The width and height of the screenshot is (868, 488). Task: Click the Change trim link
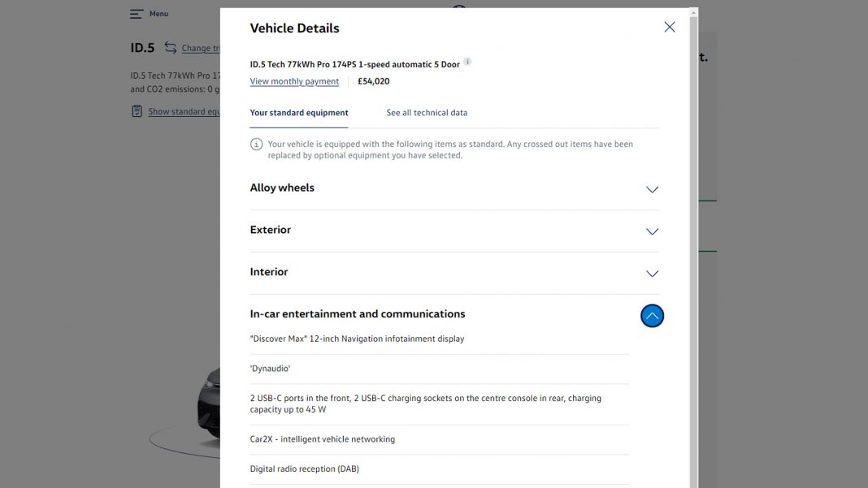coord(202,48)
